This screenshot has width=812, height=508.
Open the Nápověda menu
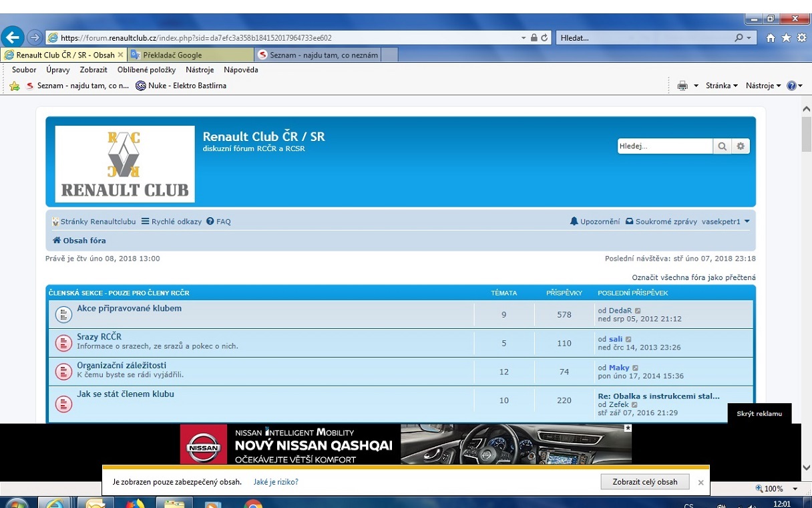click(x=241, y=70)
